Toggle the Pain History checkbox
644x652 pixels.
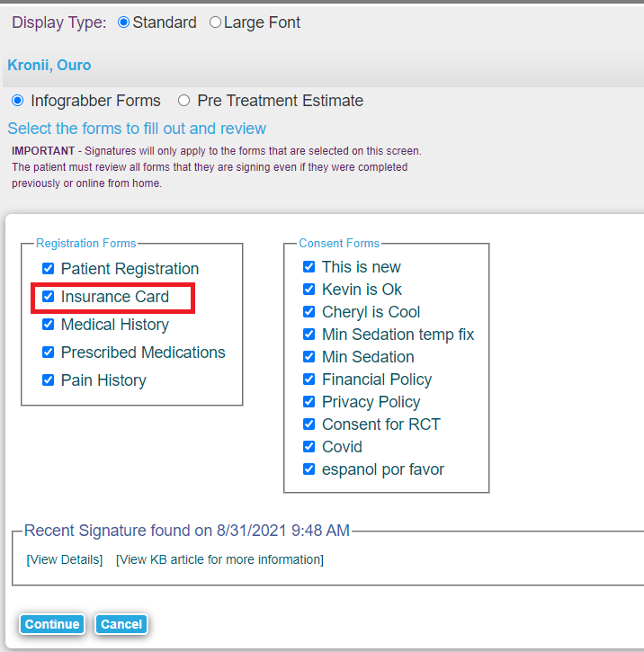49,380
